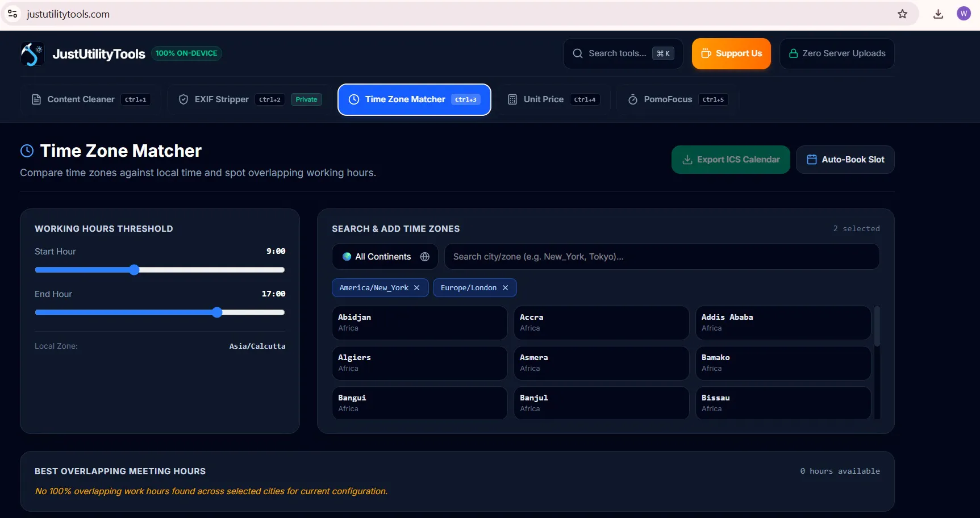Switch to the Content Cleaner tab
The height and width of the screenshot is (518, 980).
click(x=90, y=99)
